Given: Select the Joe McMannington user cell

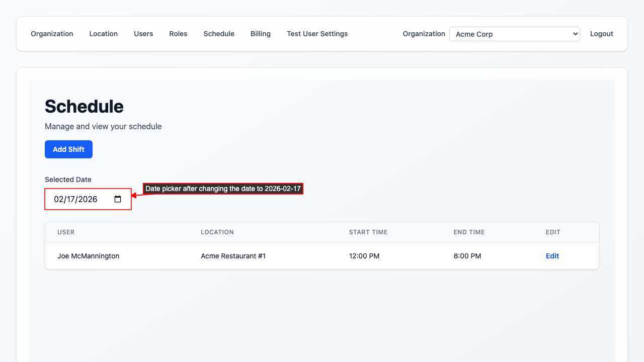Looking at the screenshot, I should pyautogui.click(x=89, y=256).
